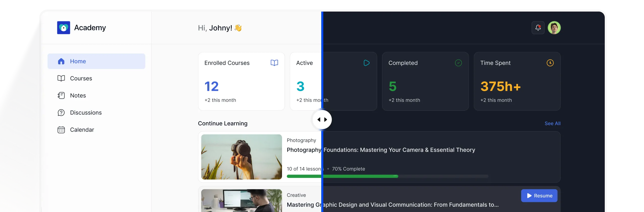Click the Completed value 5
This screenshot has width=644, height=212.
coord(392,86)
